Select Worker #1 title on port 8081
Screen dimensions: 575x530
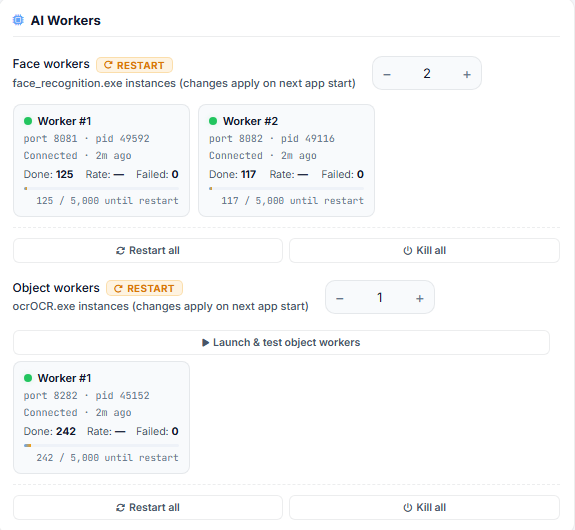(64, 121)
